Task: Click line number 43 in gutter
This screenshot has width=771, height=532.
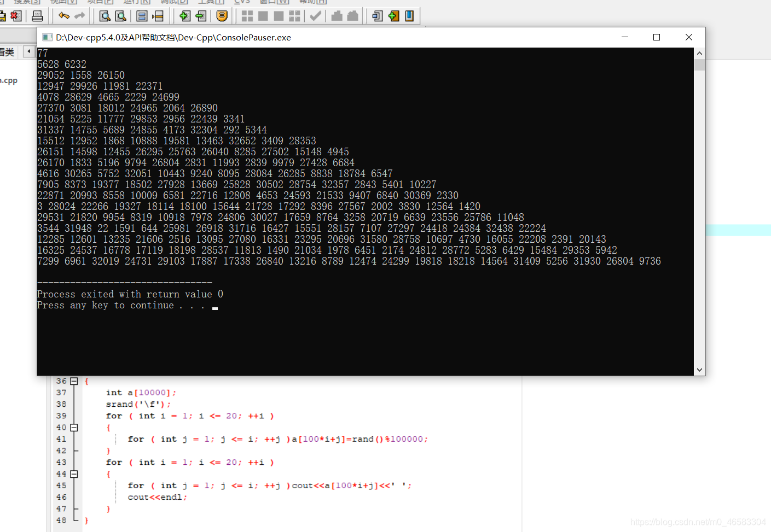Action: pyautogui.click(x=61, y=463)
